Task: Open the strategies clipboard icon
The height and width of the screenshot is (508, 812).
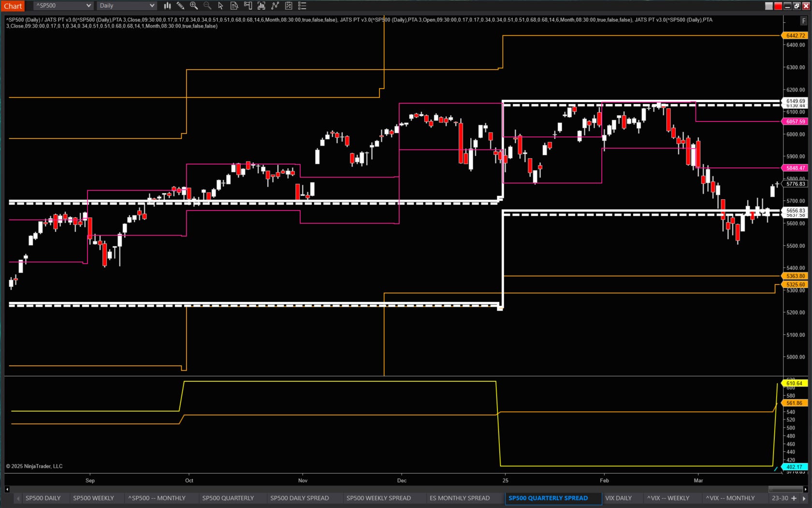Action: tap(289, 5)
